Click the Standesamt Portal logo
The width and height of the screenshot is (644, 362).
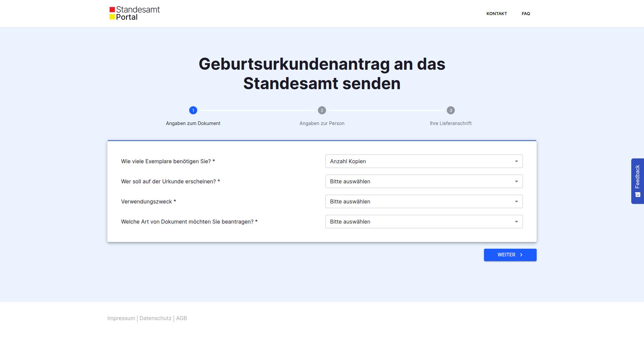134,13
